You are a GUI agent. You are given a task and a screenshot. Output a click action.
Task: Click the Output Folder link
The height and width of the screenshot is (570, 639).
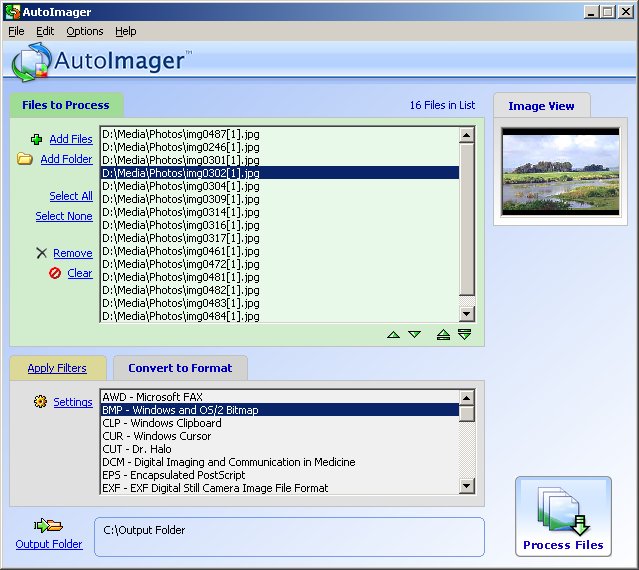coord(49,544)
